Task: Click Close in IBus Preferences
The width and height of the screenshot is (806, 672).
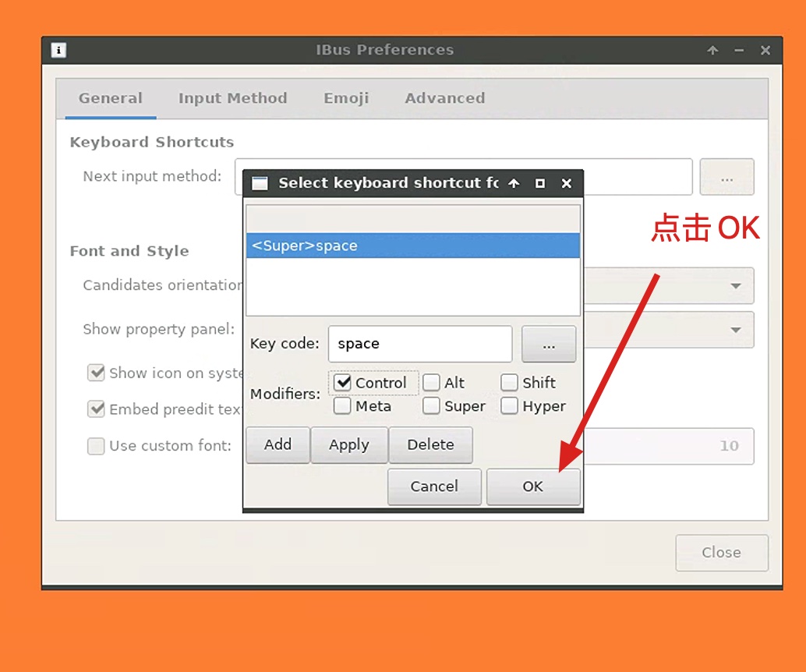Action: click(x=722, y=553)
